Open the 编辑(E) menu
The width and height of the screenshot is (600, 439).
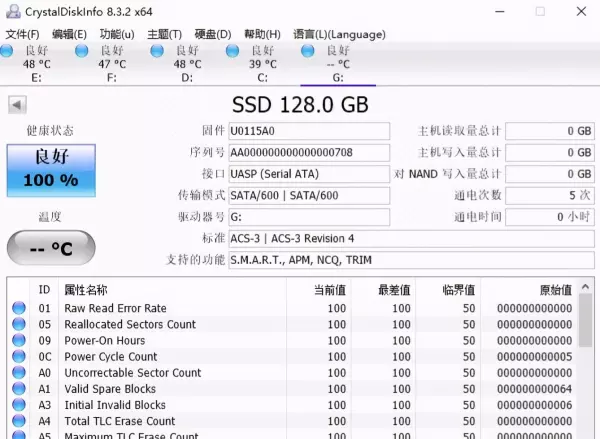69,34
